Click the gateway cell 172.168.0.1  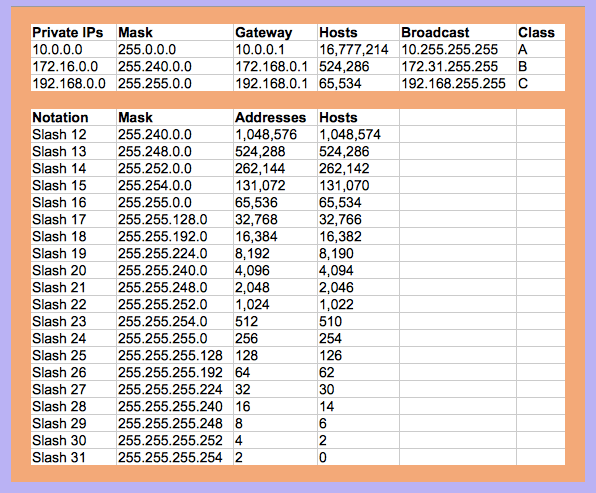click(276, 67)
